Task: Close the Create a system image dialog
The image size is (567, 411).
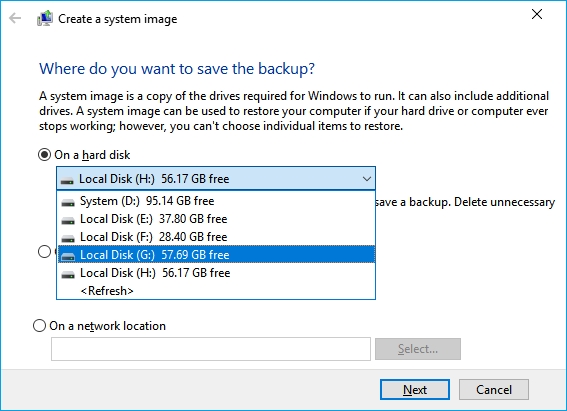Action: [537, 14]
